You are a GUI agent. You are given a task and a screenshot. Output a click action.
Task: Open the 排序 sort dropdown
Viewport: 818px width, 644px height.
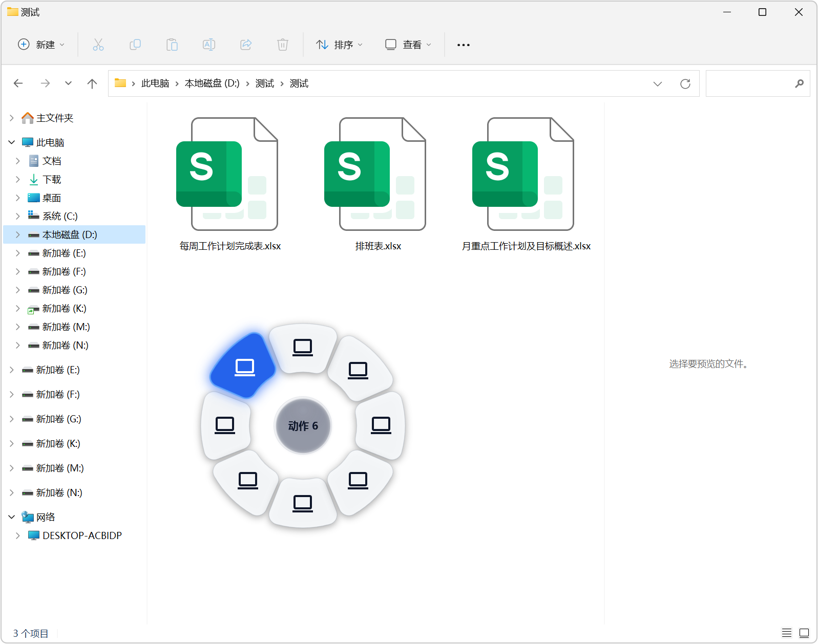pos(340,45)
